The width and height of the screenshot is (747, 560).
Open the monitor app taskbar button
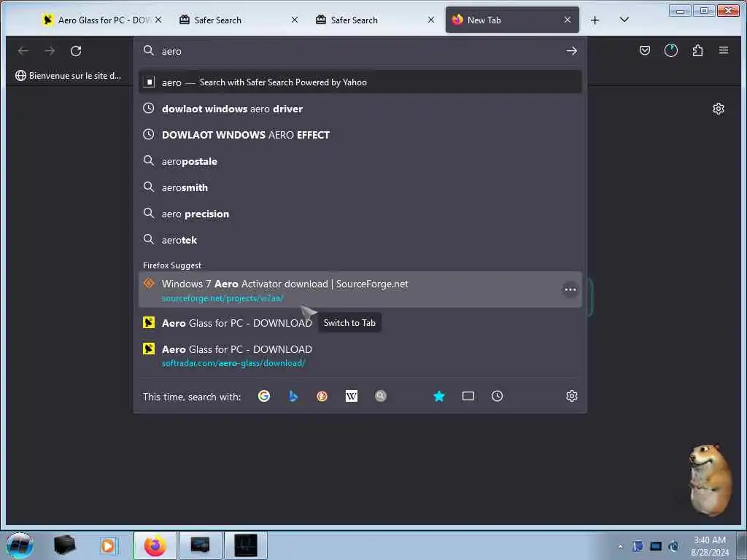(x=200, y=545)
